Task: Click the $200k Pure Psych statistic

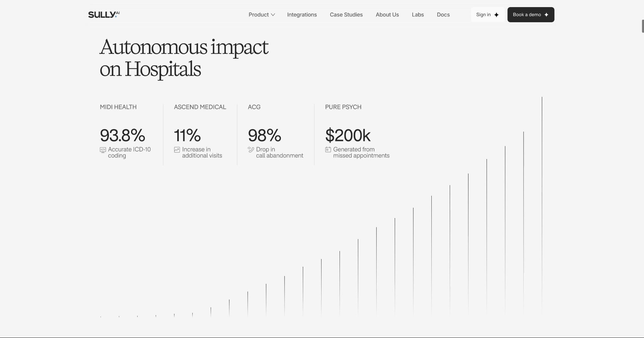Action: (348, 135)
